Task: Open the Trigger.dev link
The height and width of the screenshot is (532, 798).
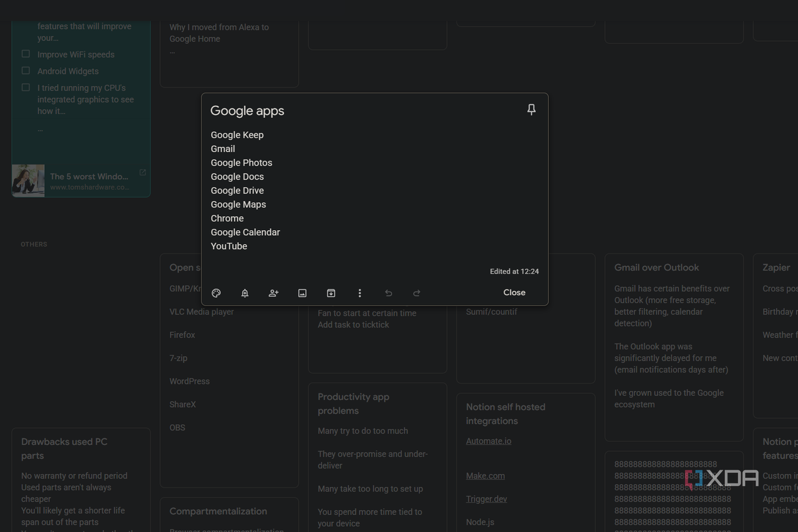Action: coord(487,499)
